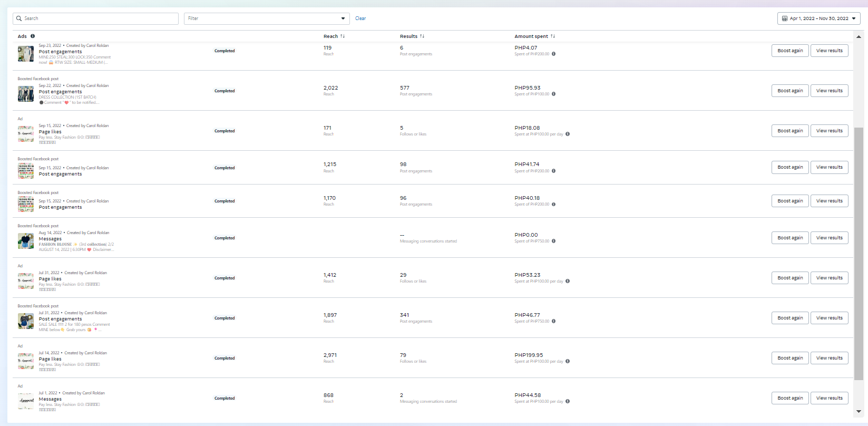Show info icon beside PHP18.08 daily budget

(568, 134)
